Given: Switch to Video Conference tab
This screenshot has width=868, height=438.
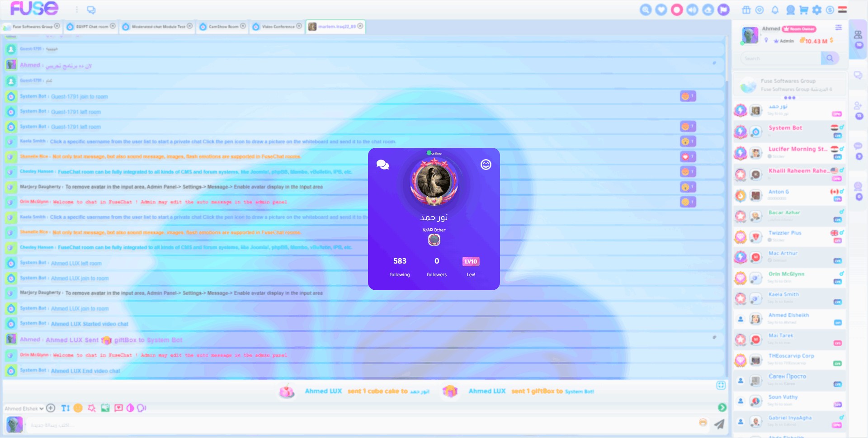Looking at the screenshot, I should (278, 27).
